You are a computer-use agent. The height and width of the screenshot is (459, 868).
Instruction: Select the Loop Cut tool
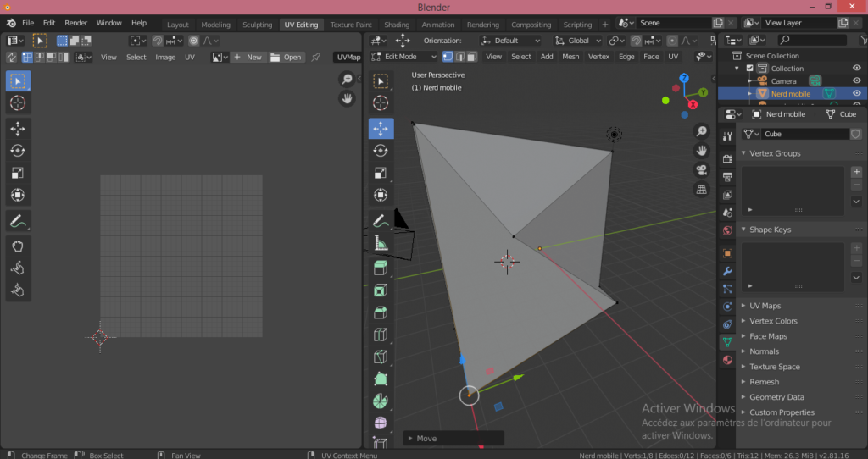[x=381, y=335]
